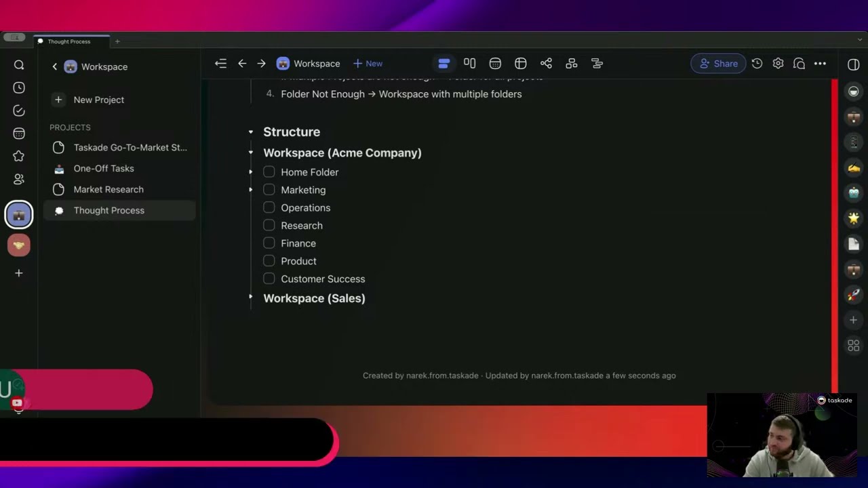Open Workspace breadcrumb in toolbar
Image resolution: width=868 pixels, height=488 pixels.
click(x=309, y=63)
